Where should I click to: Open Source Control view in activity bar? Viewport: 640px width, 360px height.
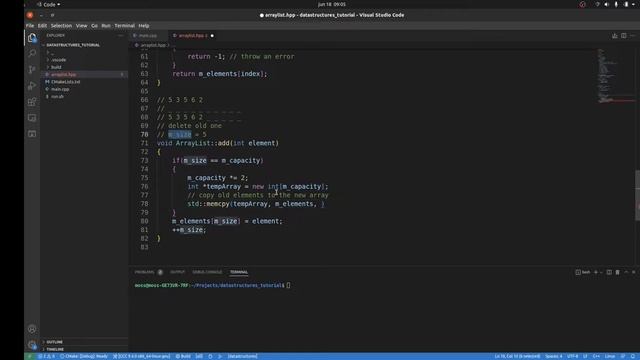coord(32,69)
